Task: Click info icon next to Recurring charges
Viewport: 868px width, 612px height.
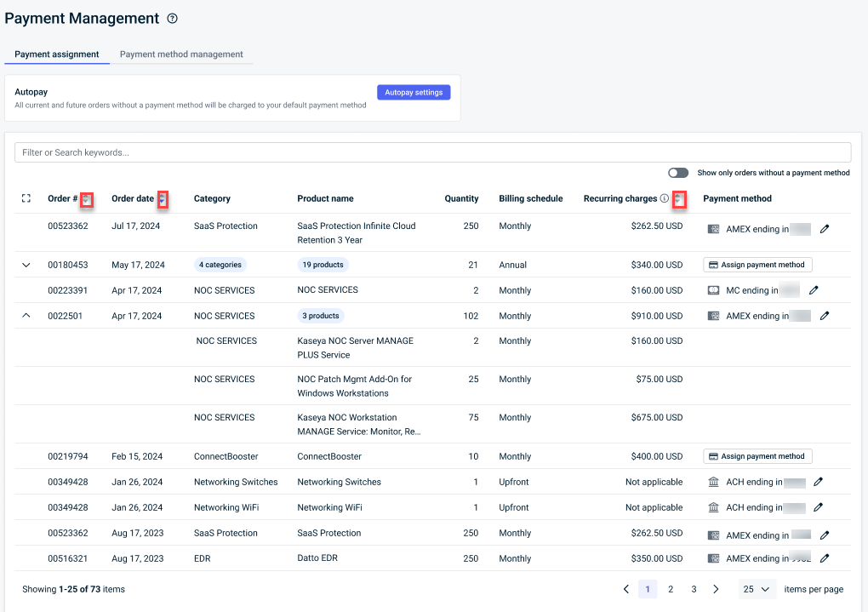Action: click(x=665, y=198)
